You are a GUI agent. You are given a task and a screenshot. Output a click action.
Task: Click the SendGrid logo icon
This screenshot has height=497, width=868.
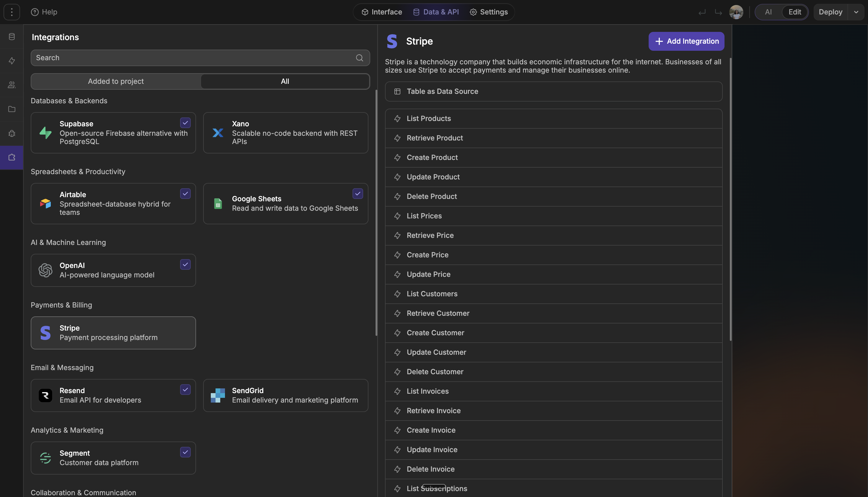[218, 395]
